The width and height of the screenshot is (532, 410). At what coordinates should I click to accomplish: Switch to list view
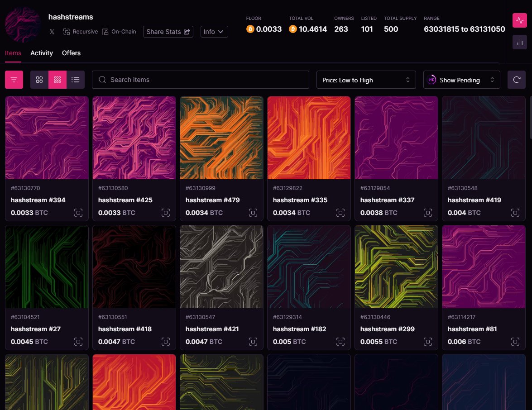click(x=75, y=80)
